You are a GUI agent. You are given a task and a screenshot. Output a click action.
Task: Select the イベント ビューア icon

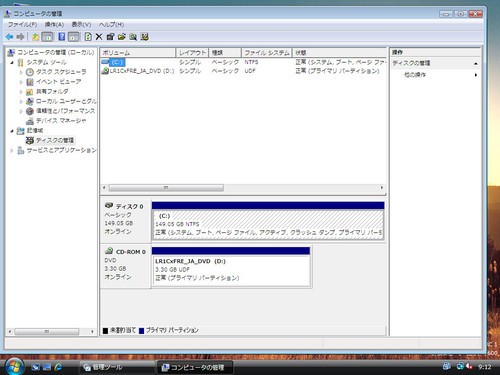tap(30, 82)
